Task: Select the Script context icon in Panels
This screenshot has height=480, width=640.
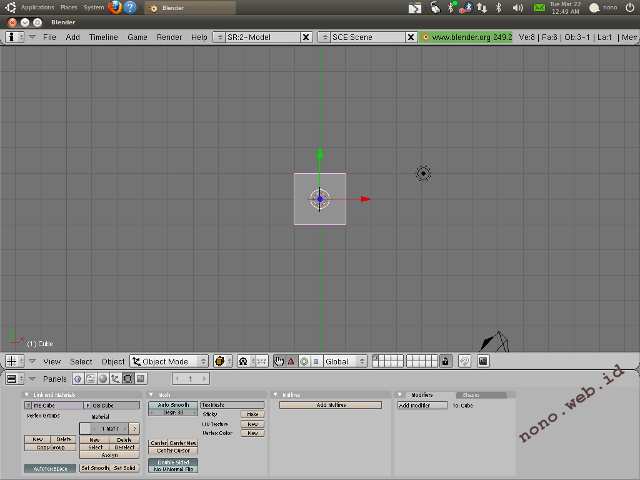Action: point(91,379)
